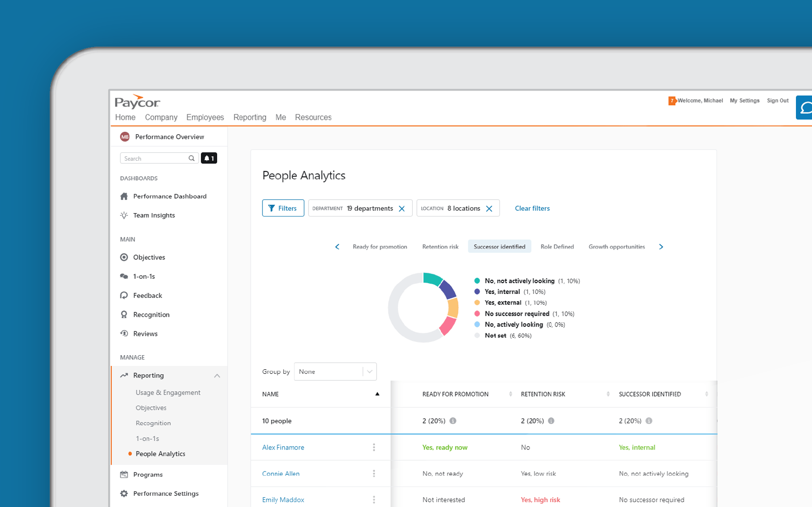Open the Company menu
Image resolution: width=812 pixels, height=507 pixels.
click(161, 117)
